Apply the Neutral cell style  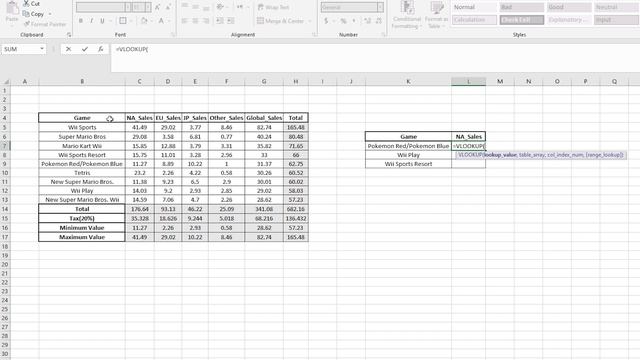616,7
